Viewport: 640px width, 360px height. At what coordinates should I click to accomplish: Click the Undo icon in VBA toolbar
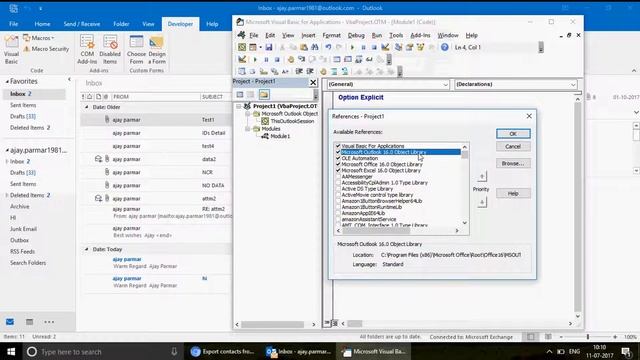point(328,47)
